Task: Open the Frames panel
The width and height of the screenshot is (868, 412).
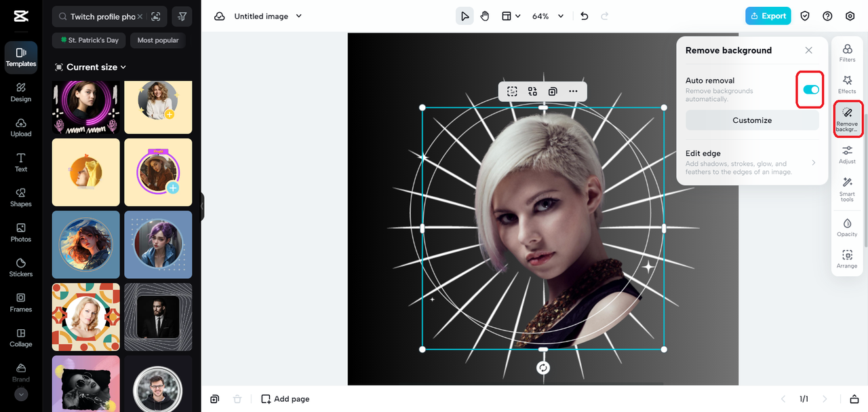Action: (x=21, y=303)
